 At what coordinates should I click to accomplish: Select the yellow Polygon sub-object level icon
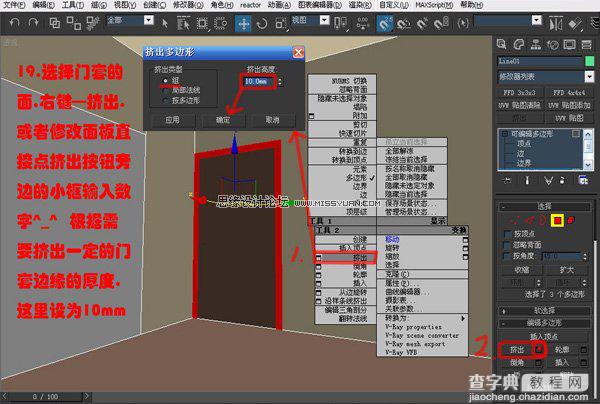coord(557,221)
